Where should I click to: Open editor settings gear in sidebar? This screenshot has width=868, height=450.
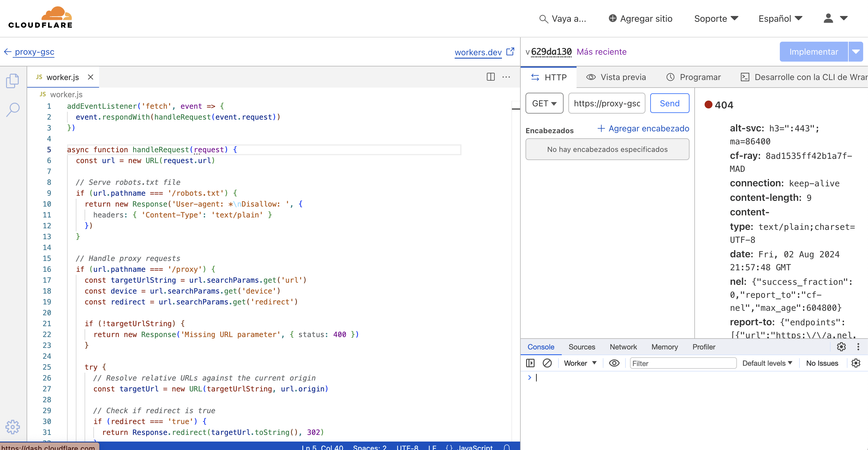tap(12, 427)
